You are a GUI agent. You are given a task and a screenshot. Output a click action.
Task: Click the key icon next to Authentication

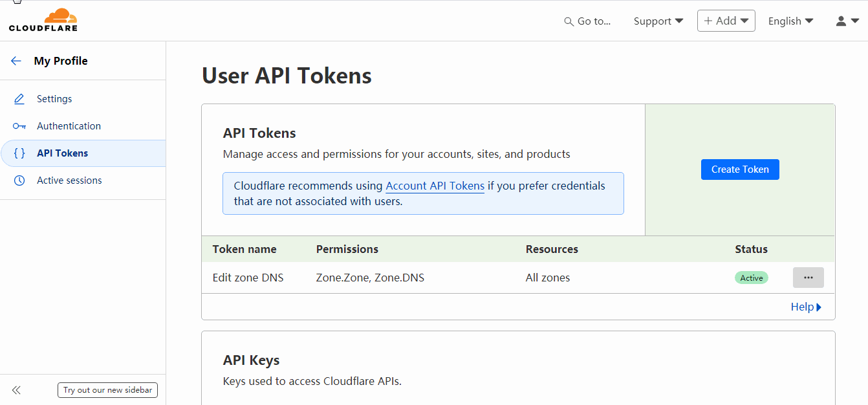coord(19,126)
